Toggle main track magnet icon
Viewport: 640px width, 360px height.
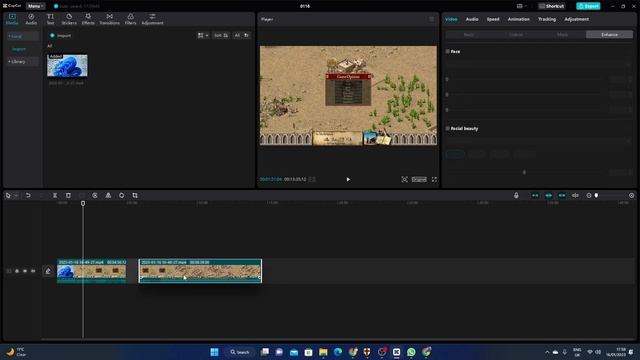(x=535, y=196)
